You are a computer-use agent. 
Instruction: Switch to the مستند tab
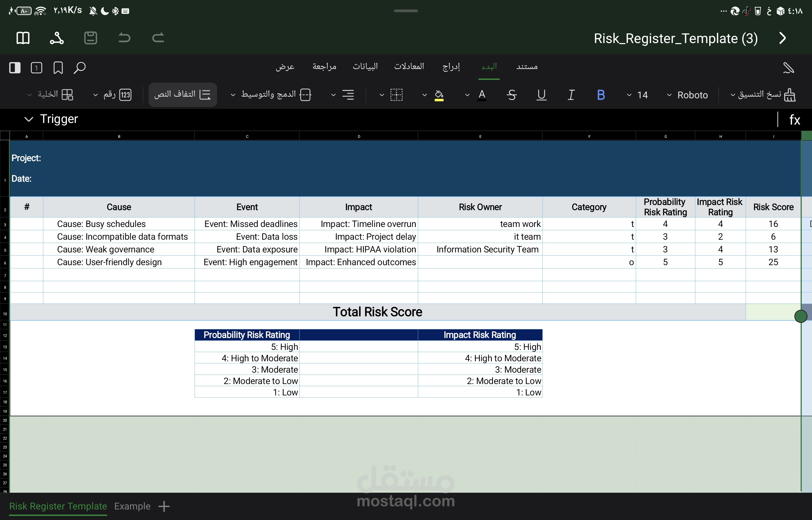[527, 67]
